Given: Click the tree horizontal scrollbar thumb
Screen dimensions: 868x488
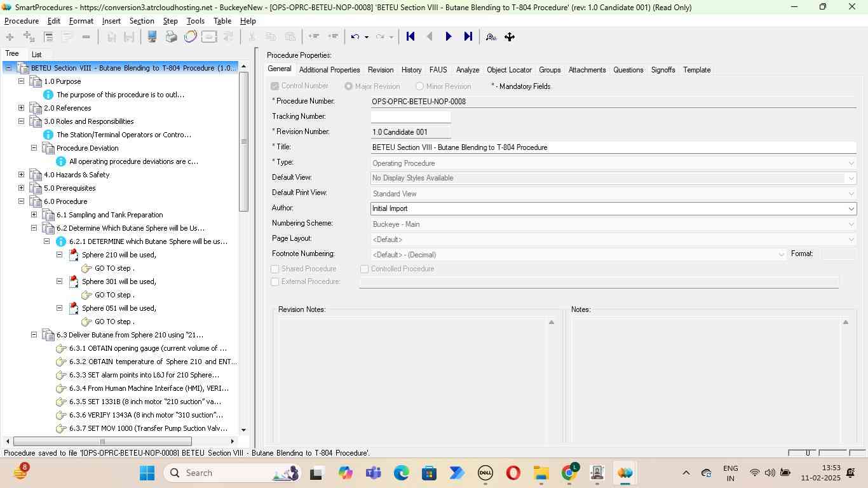Looking at the screenshot, I should (x=102, y=441).
